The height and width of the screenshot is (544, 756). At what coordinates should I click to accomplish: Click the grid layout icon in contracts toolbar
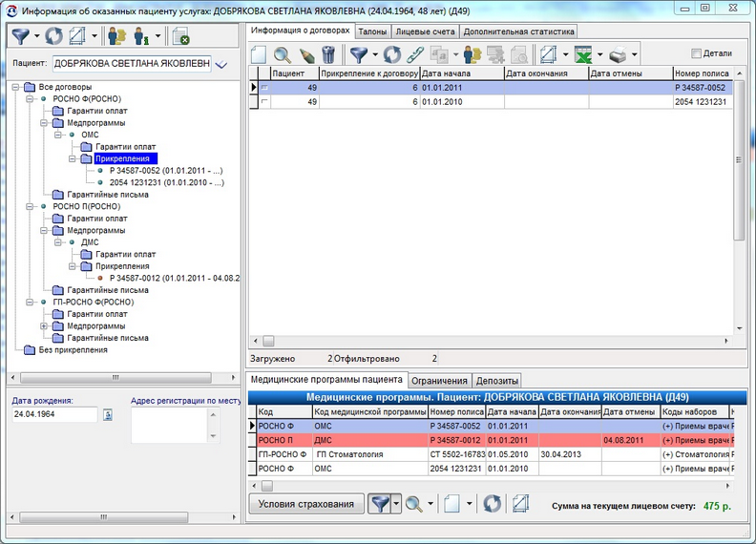[549, 54]
